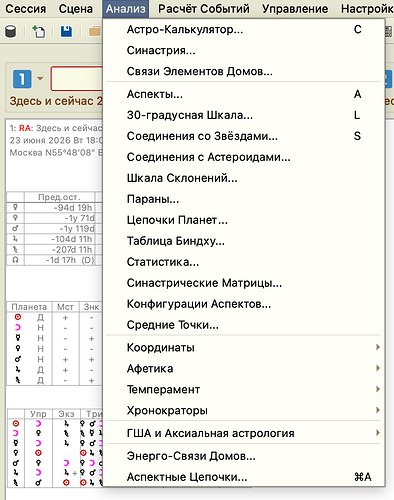The width and height of the screenshot is (394, 500).
Task: Choose Астро-Калькулятор... from the menu
Action: pyautogui.click(x=244, y=30)
